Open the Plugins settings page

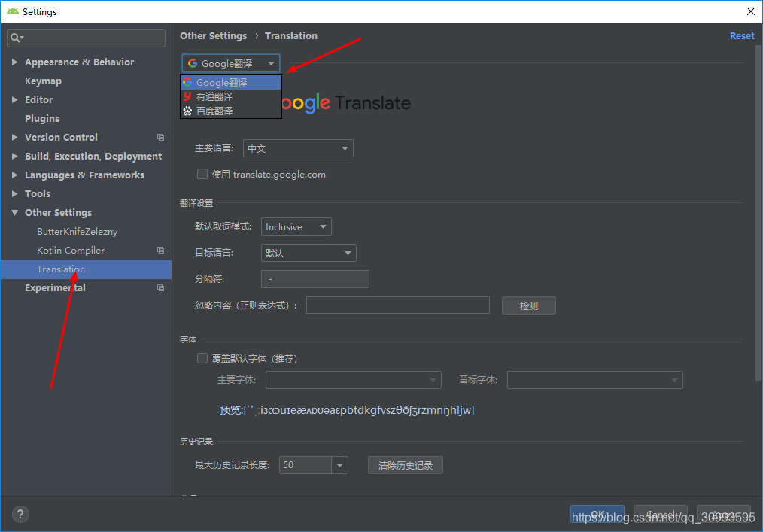tap(42, 118)
